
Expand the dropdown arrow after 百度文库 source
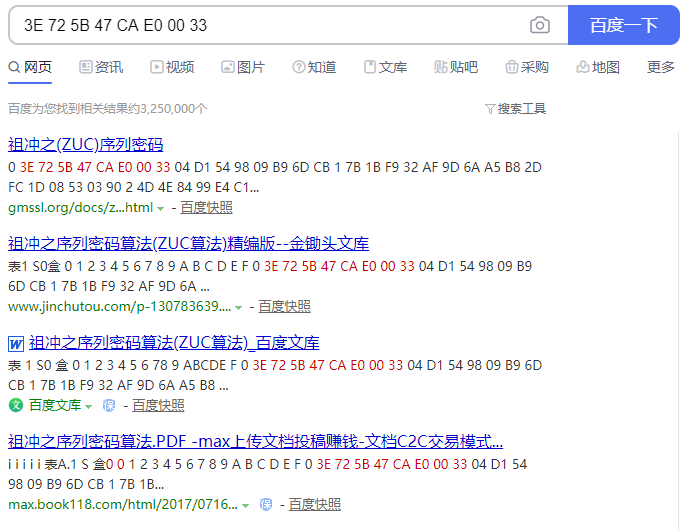(x=89, y=407)
